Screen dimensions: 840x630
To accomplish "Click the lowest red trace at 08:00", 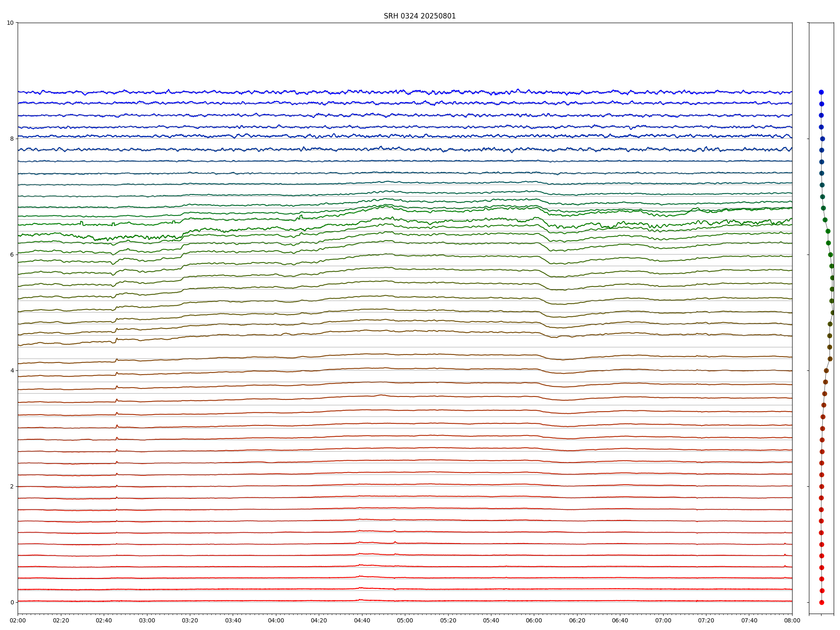I will pos(791,601).
